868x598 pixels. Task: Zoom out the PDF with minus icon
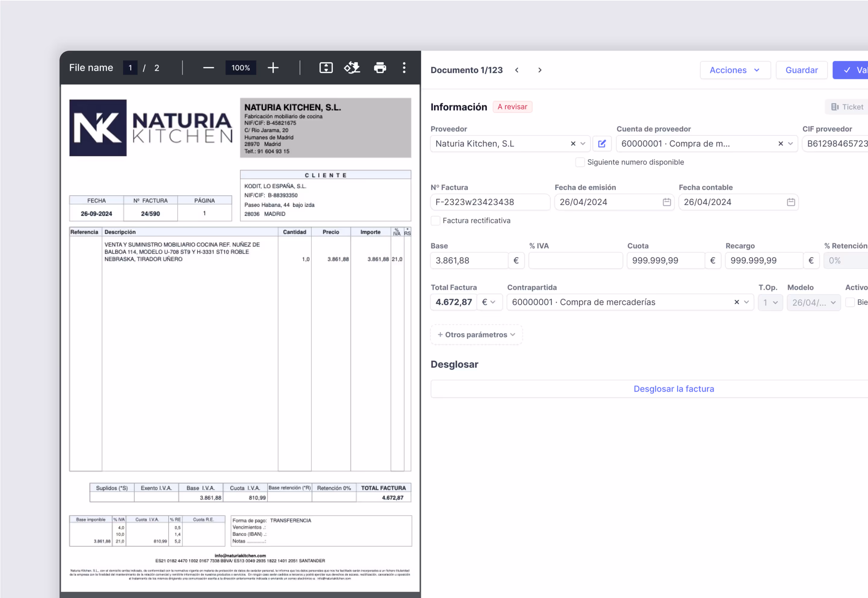coord(208,68)
